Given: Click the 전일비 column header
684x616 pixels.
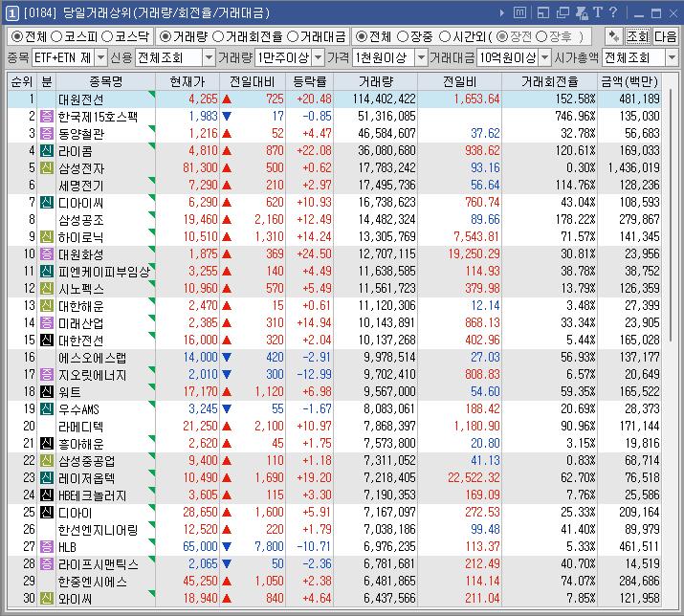Looking at the screenshot, I should click(x=459, y=81).
